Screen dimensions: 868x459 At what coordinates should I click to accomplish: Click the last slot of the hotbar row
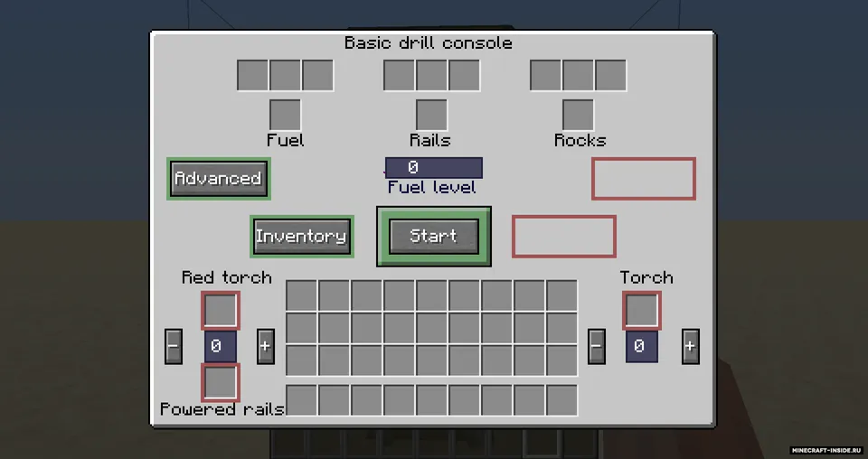pos(561,400)
